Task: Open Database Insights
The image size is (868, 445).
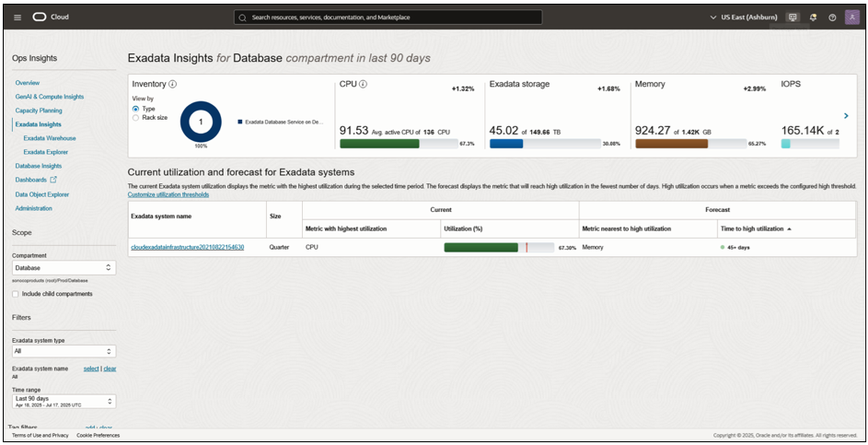Action: (x=38, y=166)
